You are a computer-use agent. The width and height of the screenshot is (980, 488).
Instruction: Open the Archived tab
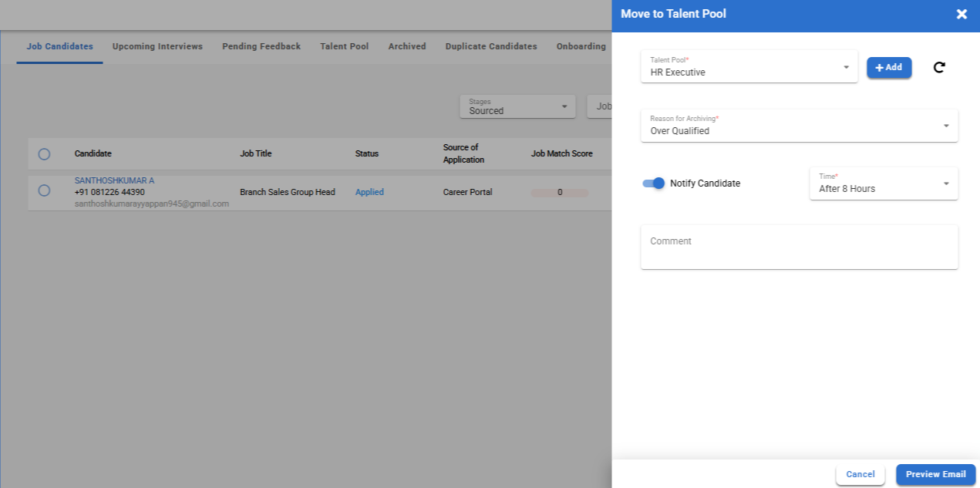[407, 46]
